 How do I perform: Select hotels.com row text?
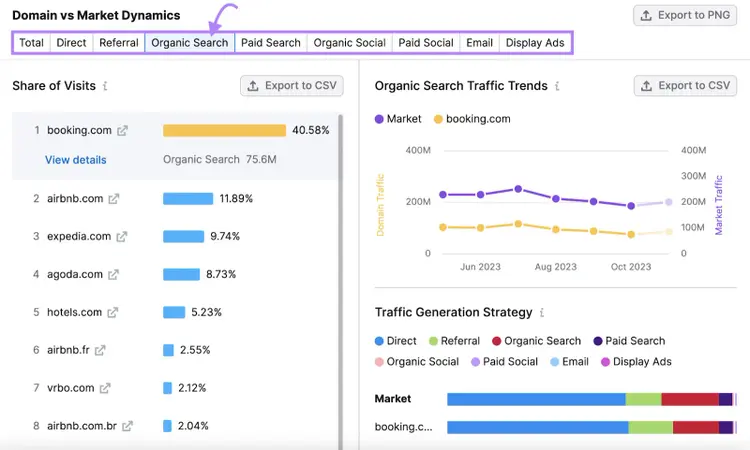(x=74, y=312)
